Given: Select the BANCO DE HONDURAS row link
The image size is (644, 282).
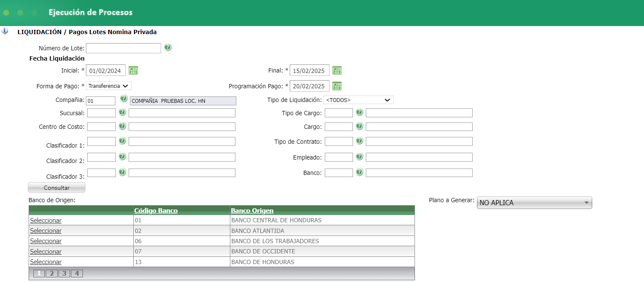Looking at the screenshot, I should tap(46, 262).
